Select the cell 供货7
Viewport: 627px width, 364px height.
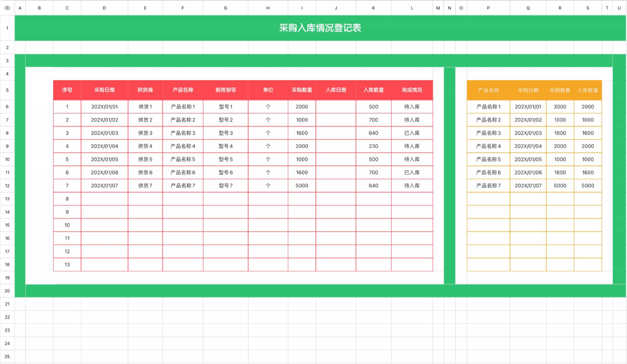point(145,185)
